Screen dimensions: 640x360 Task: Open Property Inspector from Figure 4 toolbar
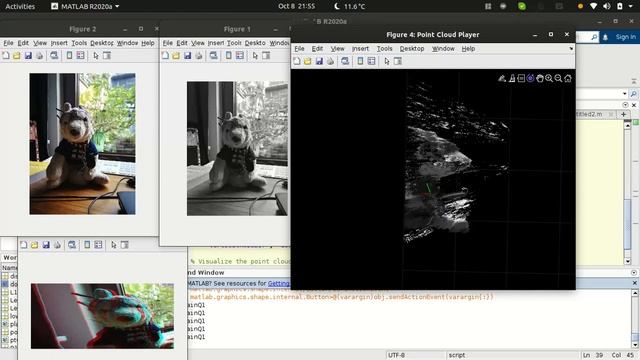click(x=398, y=61)
